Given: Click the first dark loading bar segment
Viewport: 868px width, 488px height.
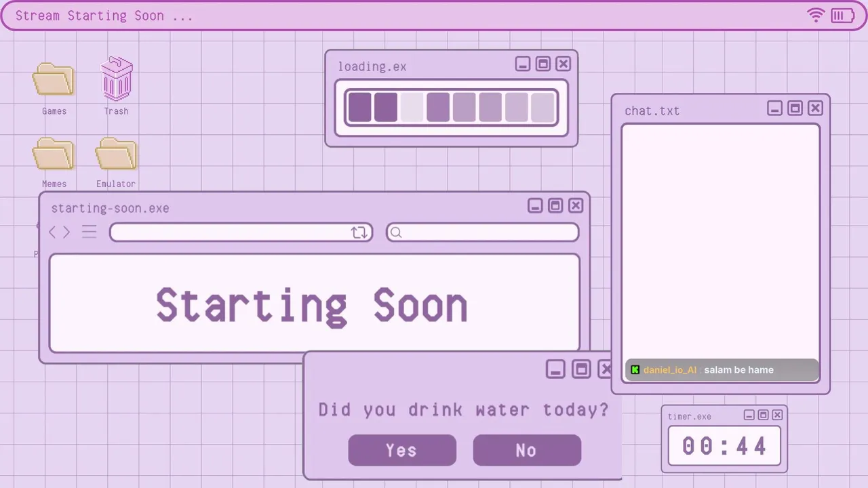Looking at the screenshot, I should click(359, 107).
